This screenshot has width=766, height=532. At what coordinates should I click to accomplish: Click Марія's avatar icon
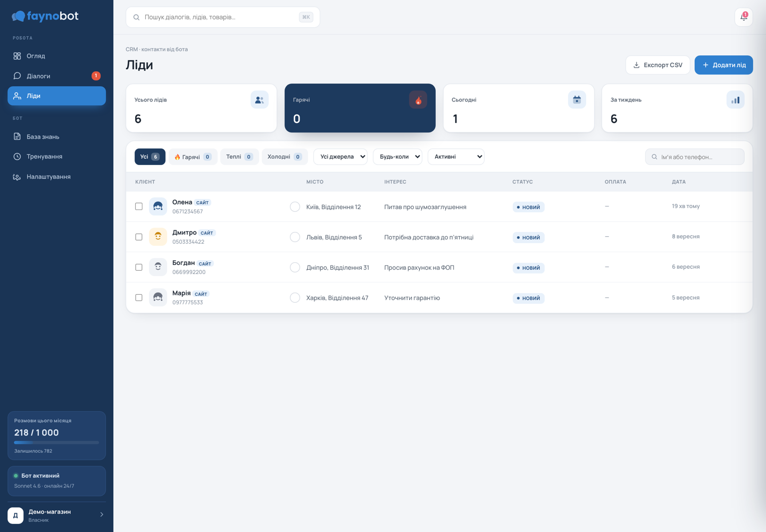pyautogui.click(x=158, y=297)
